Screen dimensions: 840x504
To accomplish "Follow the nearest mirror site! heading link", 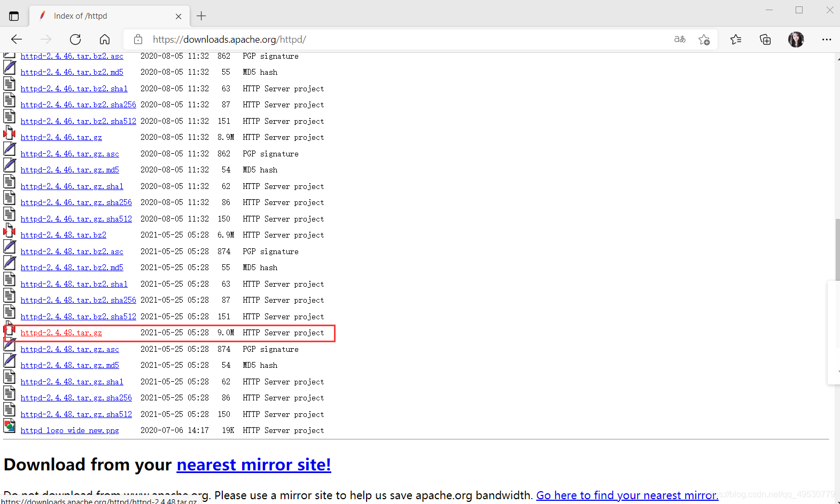I will pos(254,464).
